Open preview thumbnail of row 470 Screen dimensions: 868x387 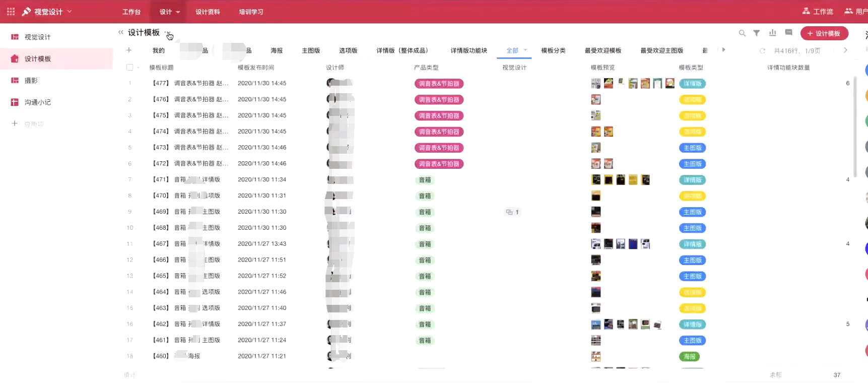(x=595, y=196)
